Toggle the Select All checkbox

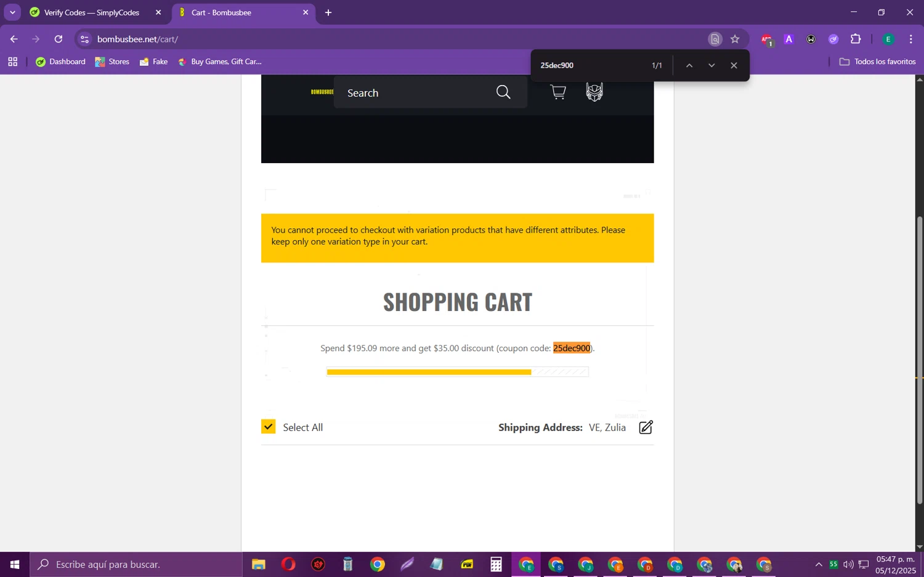[269, 426]
